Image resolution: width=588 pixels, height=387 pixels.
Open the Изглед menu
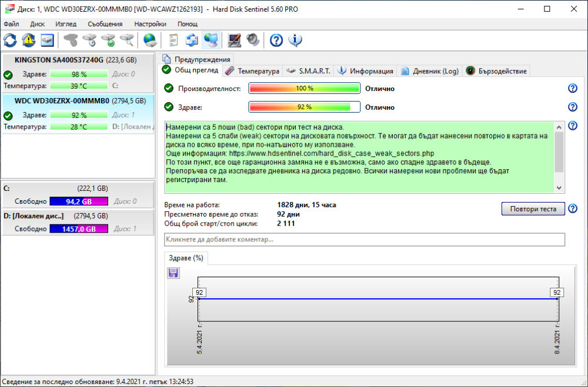click(x=66, y=24)
